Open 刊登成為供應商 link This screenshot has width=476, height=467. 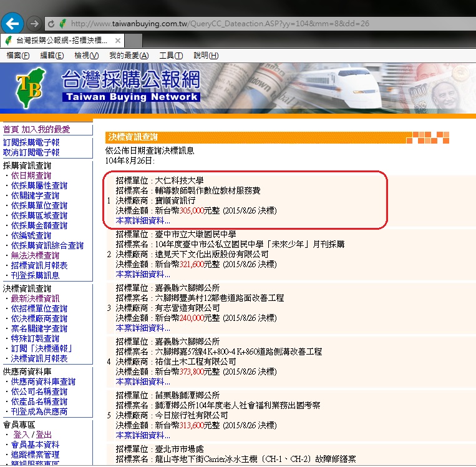[39, 411]
